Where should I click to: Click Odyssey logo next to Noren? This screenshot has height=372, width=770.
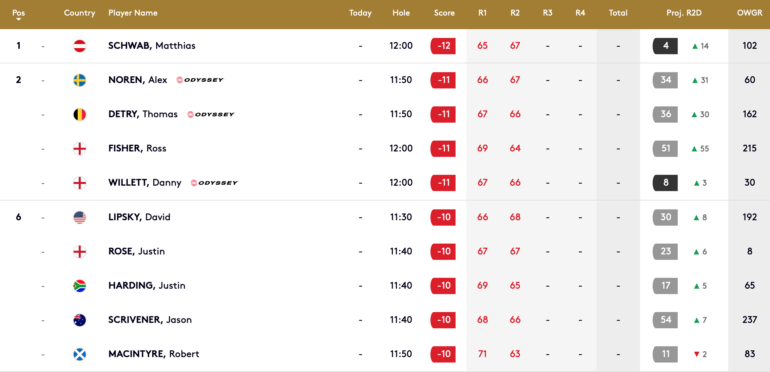(x=200, y=80)
